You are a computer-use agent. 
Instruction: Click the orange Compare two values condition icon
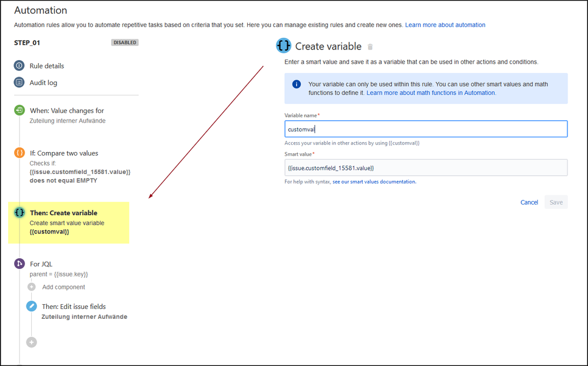click(x=19, y=153)
